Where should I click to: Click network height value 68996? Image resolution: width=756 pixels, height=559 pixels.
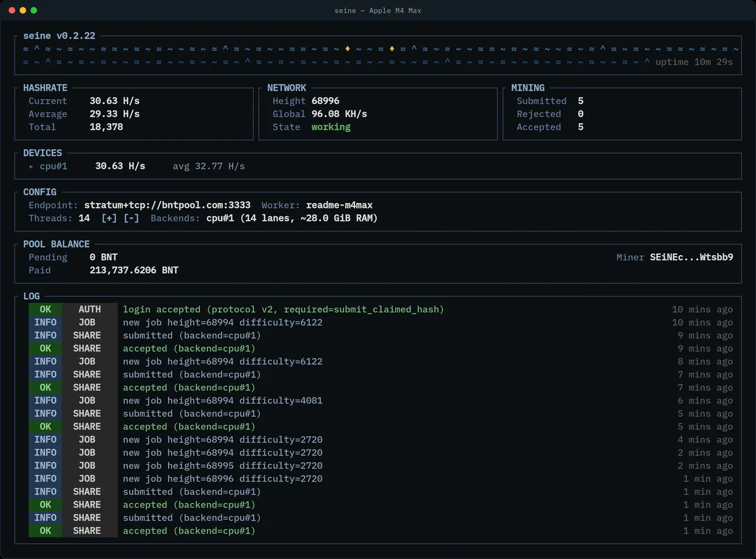(x=326, y=101)
